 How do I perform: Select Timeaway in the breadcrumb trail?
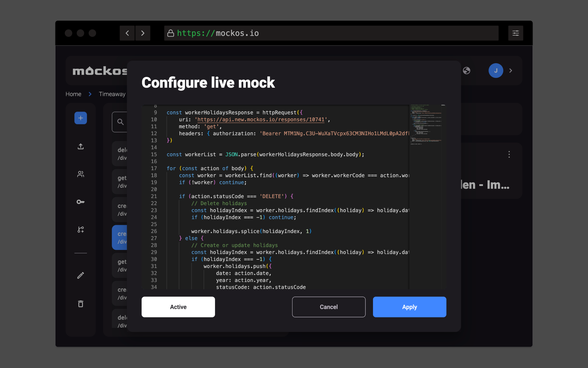112,94
